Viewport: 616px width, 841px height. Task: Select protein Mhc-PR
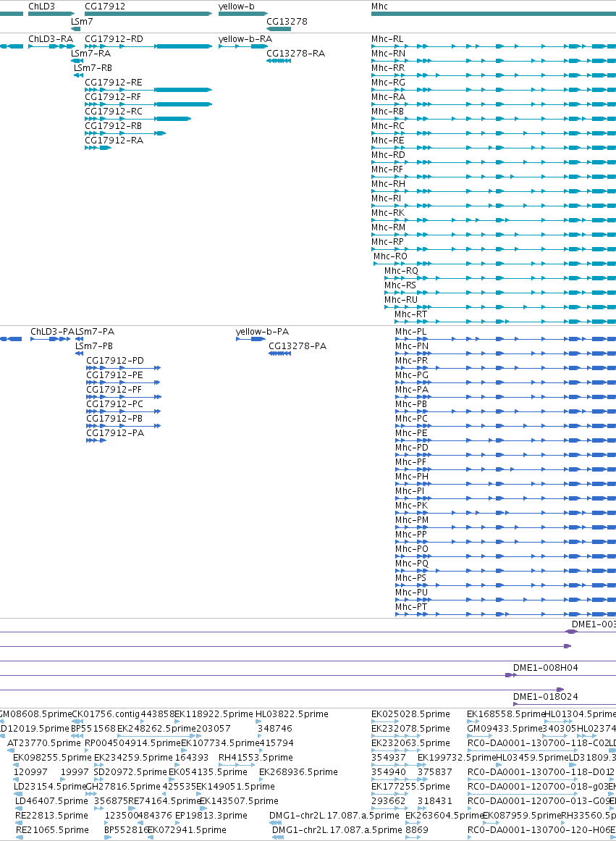tap(412, 361)
